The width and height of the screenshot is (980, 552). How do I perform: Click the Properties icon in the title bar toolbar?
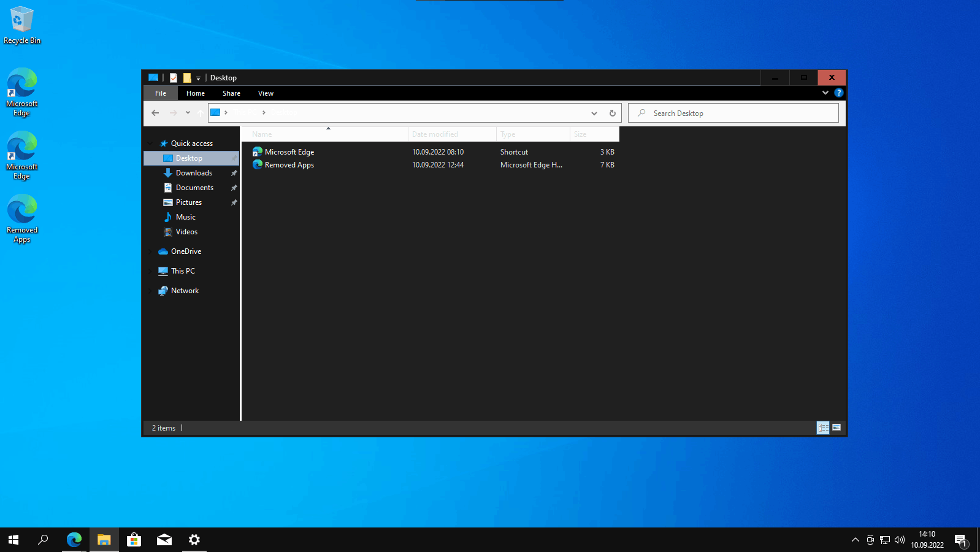point(174,78)
